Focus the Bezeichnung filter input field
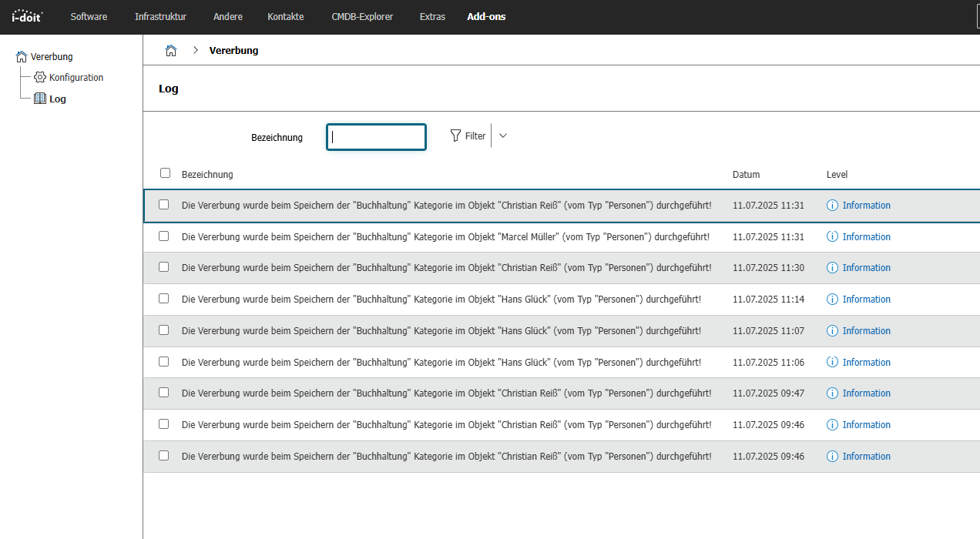 click(376, 137)
